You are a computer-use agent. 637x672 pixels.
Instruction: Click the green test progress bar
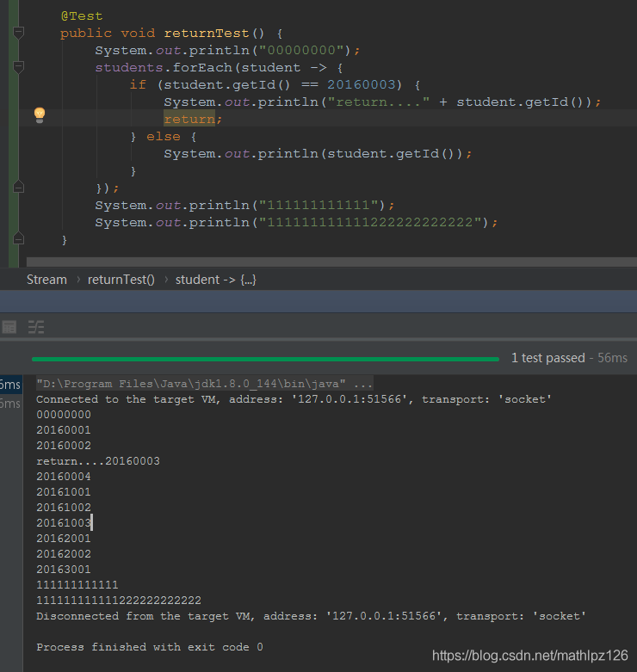265,358
